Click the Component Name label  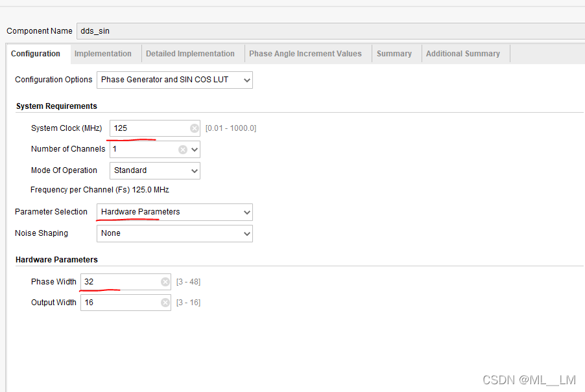(40, 31)
